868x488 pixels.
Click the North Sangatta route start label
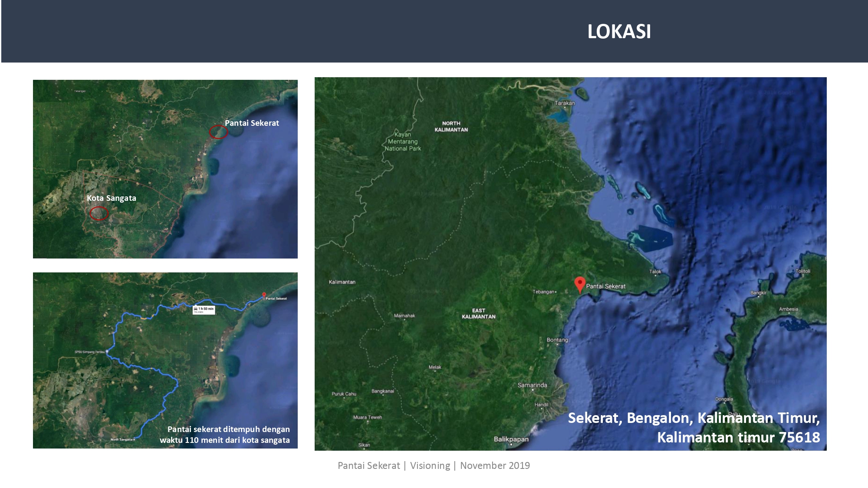pos(122,439)
